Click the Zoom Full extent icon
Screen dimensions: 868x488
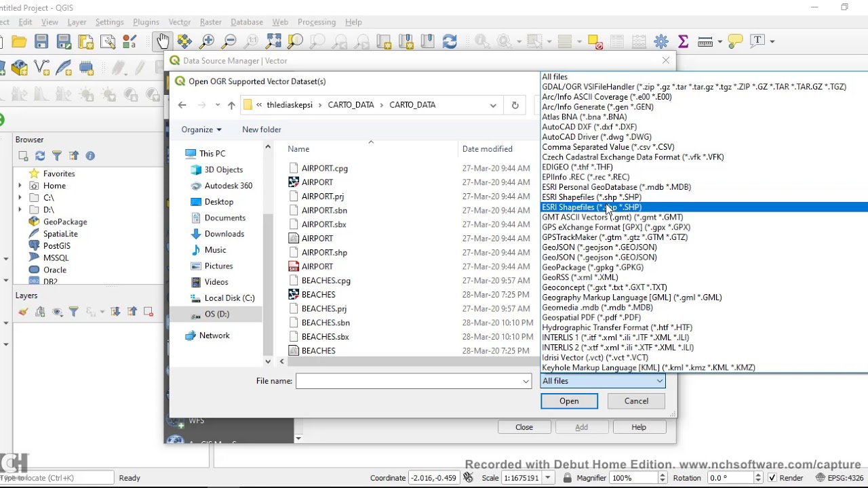[x=273, y=41]
